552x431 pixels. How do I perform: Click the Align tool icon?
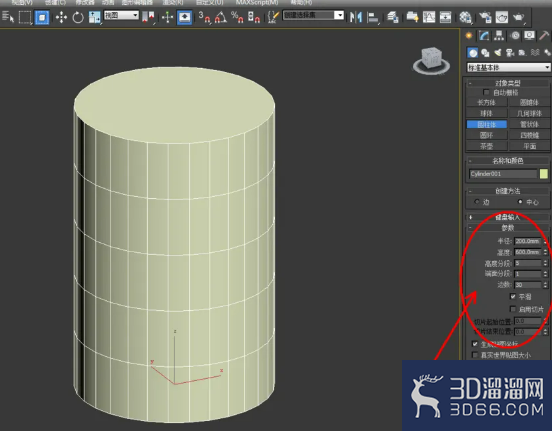pyautogui.click(x=373, y=17)
